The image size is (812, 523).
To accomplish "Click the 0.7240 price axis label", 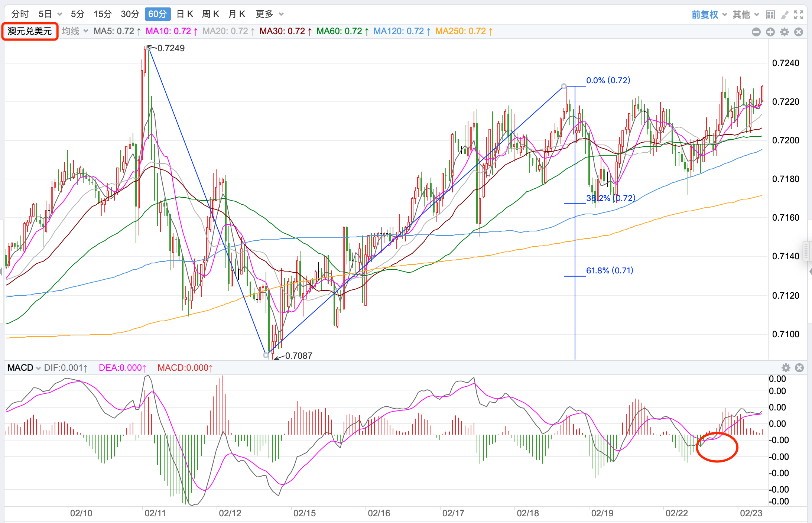I will 786,63.
